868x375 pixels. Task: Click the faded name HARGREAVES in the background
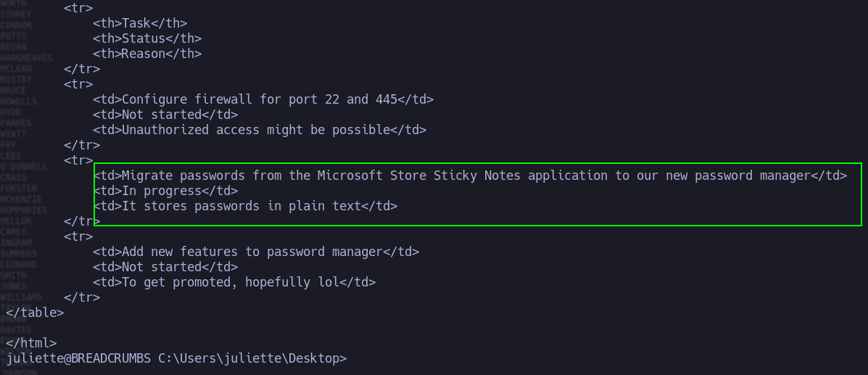tap(26, 57)
